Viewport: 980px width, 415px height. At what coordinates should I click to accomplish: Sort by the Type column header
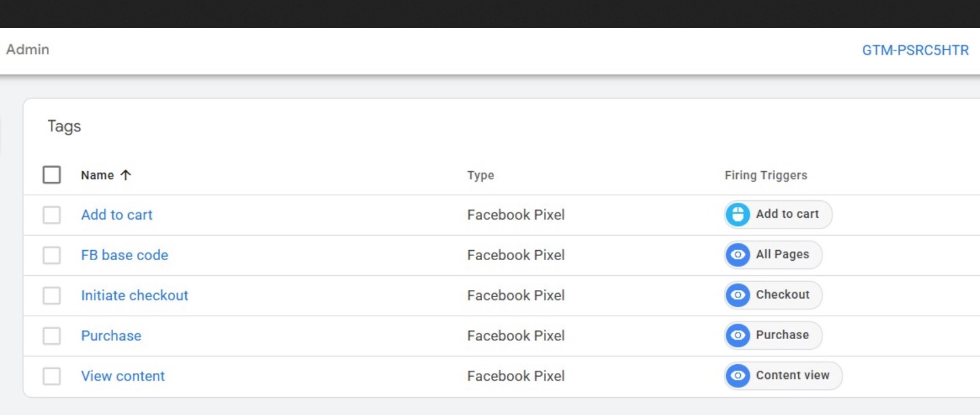point(481,175)
